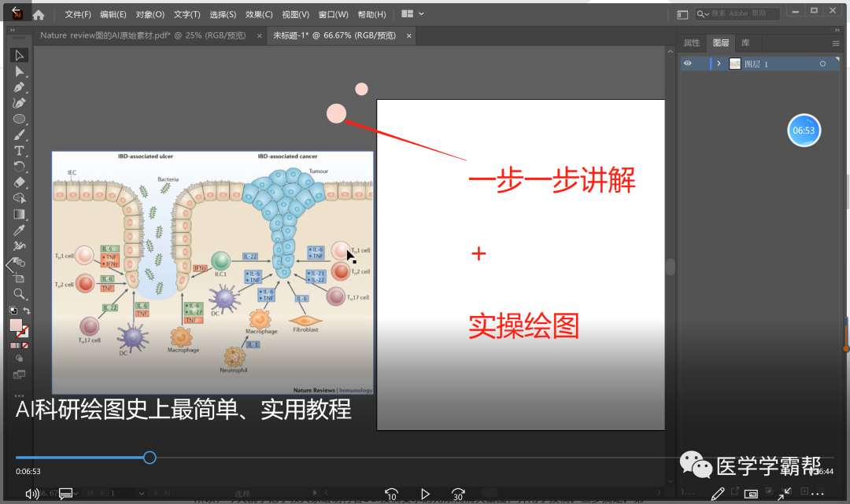The width and height of the screenshot is (850, 504).
Task: Select the Paintbrush tool
Action: click(x=19, y=134)
